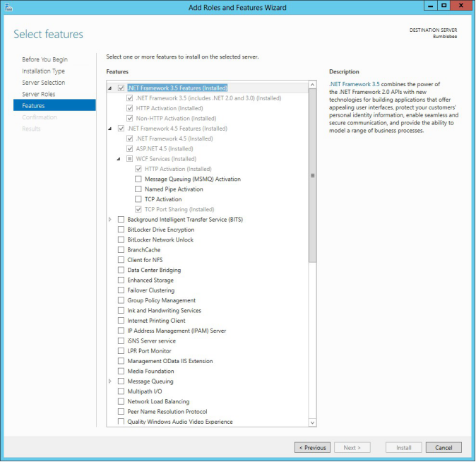
Task: Check Message Queuing (MSMQ) Activation checkbox
Action: 138,179
